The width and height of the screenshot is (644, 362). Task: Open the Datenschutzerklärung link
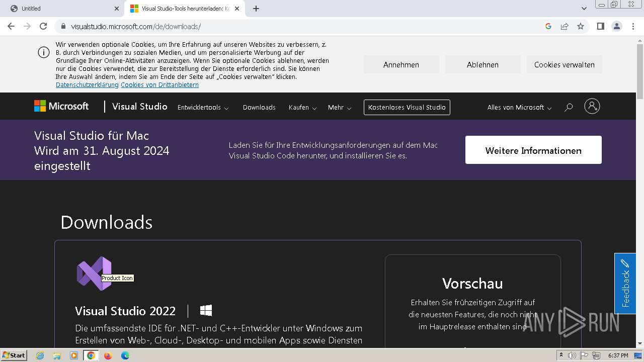(x=87, y=85)
